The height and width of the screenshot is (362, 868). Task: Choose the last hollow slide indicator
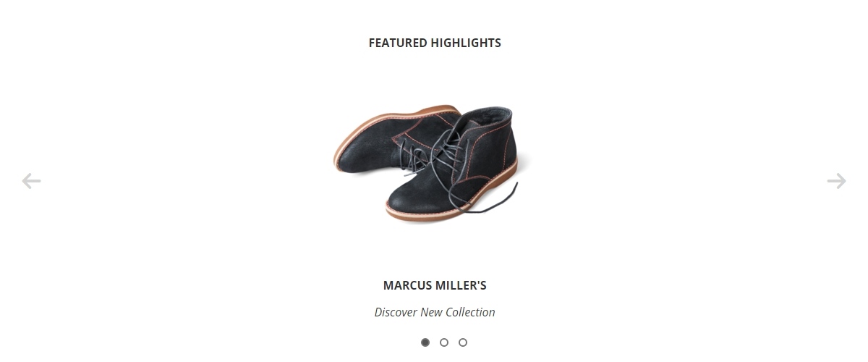tap(463, 342)
